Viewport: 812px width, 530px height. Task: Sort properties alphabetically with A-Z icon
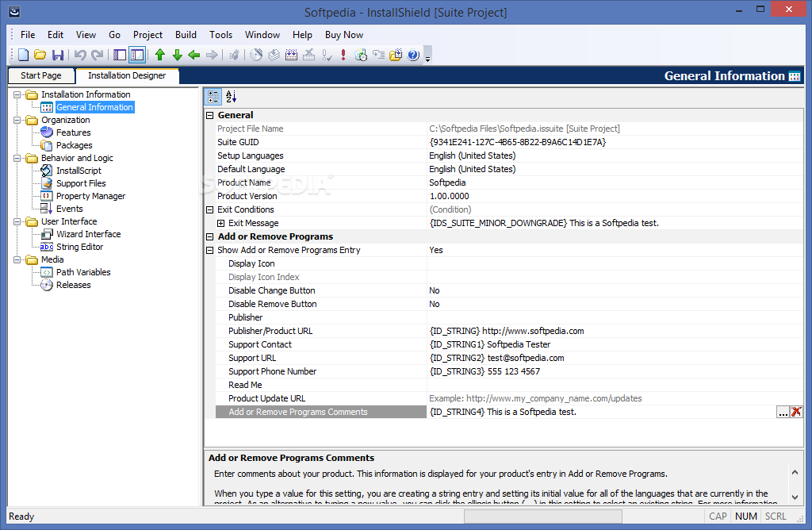[231, 96]
